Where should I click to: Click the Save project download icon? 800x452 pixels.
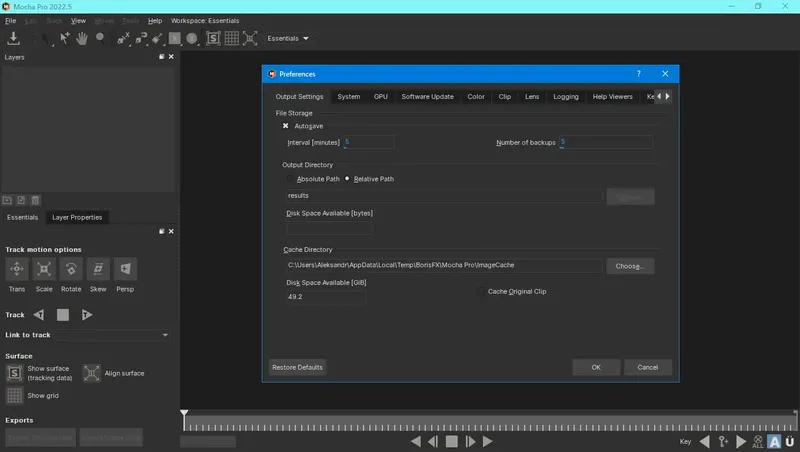[x=14, y=38]
